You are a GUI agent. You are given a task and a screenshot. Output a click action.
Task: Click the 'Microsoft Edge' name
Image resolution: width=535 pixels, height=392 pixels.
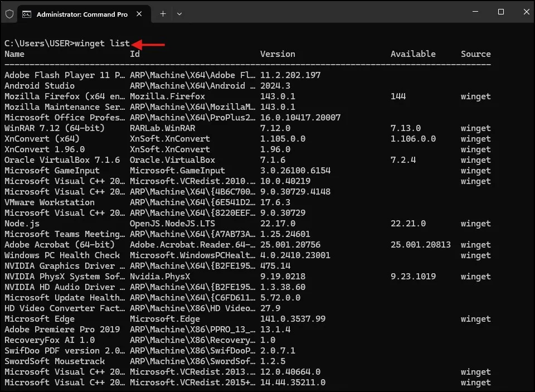point(40,318)
